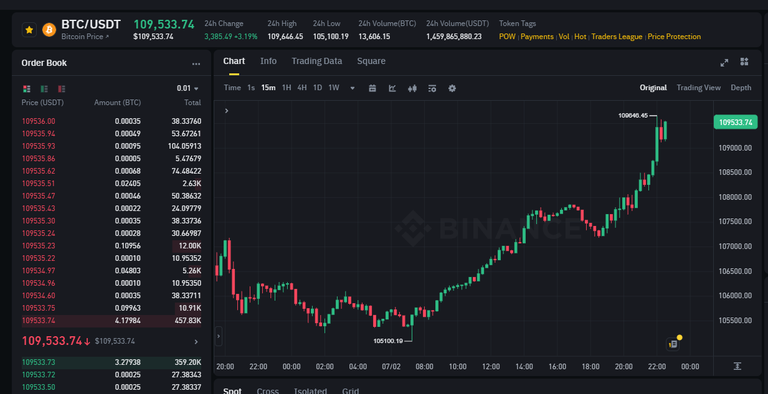Image resolution: width=768 pixels, height=394 pixels.
Task: Open the Price Protection tag
Action: coord(674,37)
